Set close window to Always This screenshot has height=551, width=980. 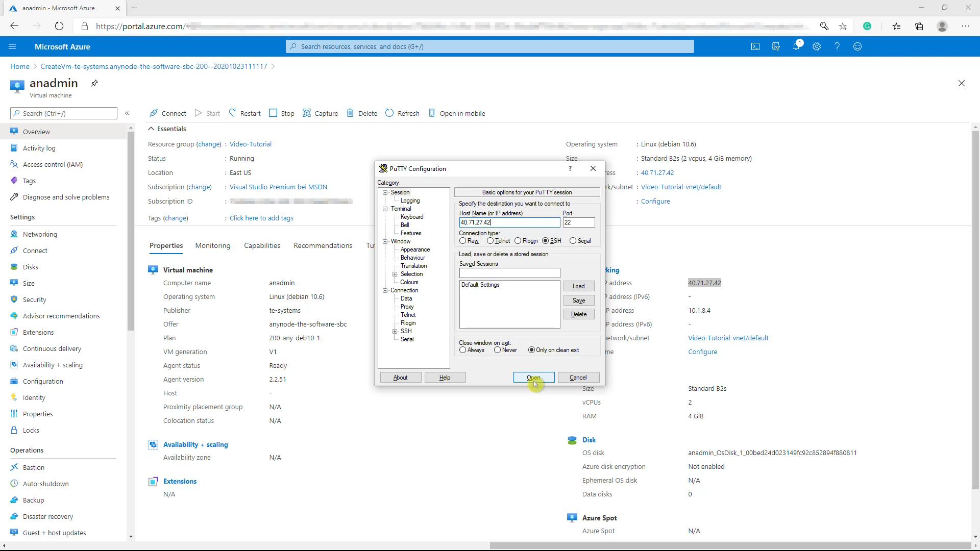(x=472, y=350)
